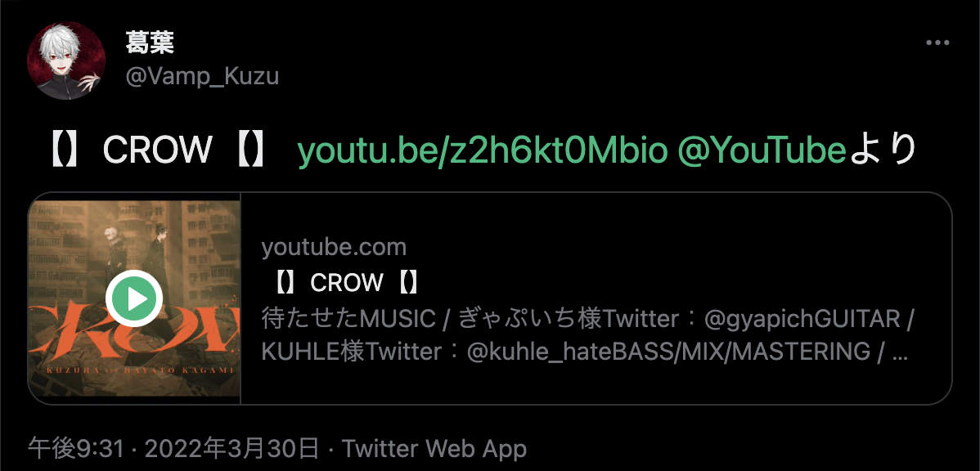Click the display name 葛葉

tap(150, 44)
